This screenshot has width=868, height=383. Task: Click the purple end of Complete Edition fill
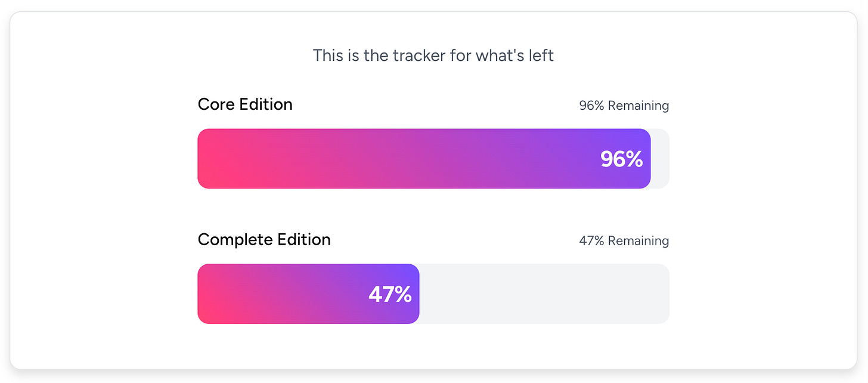click(x=414, y=277)
